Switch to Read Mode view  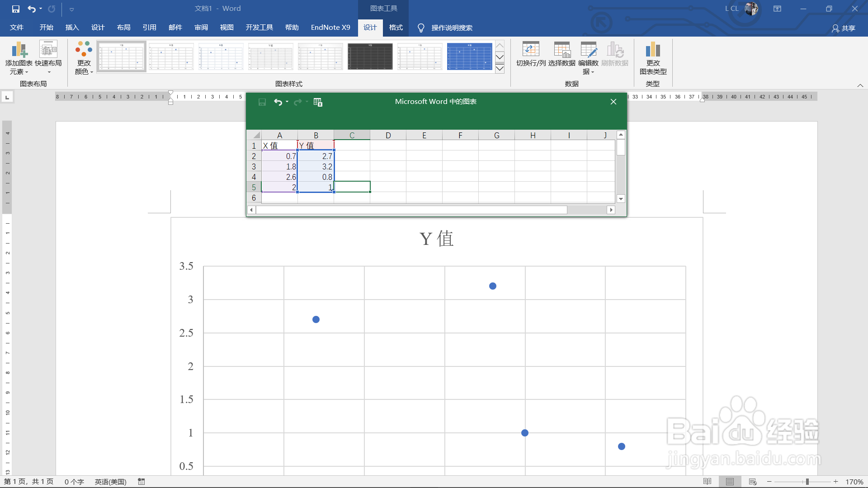[x=708, y=482]
